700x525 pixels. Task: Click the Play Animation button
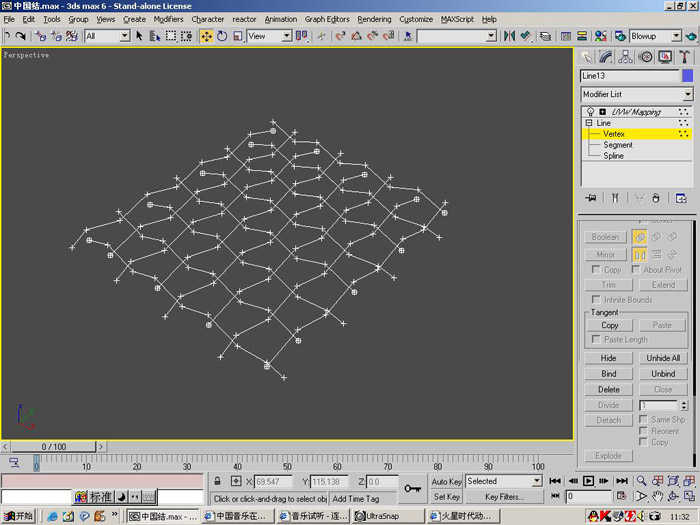(x=588, y=481)
